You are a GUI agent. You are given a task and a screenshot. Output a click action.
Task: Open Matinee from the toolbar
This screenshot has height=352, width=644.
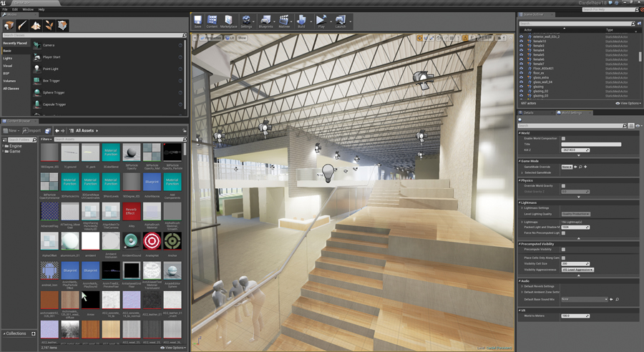coord(284,21)
